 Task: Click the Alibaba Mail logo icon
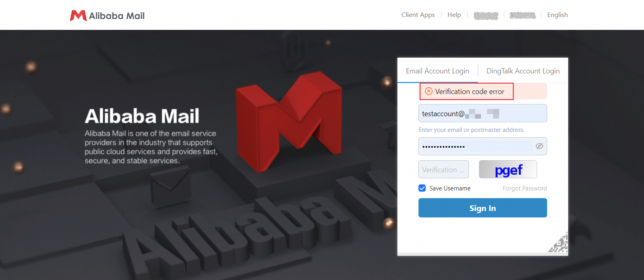[x=78, y=16]
